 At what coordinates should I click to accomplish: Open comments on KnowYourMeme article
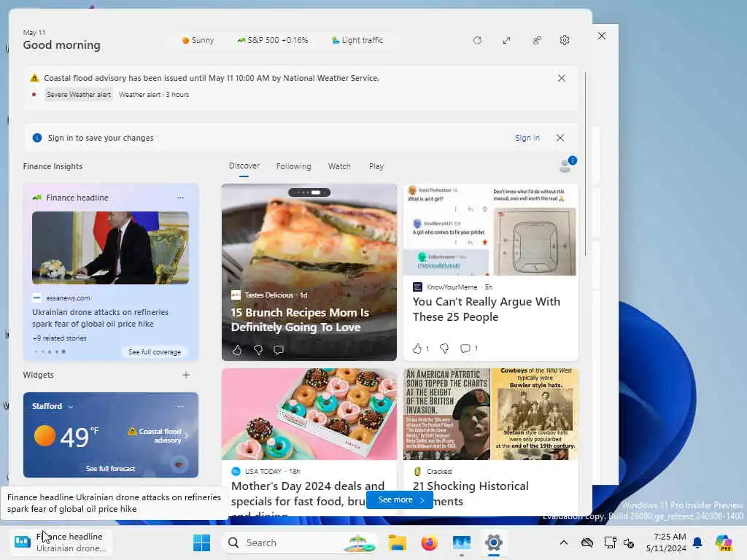point(465,349)
